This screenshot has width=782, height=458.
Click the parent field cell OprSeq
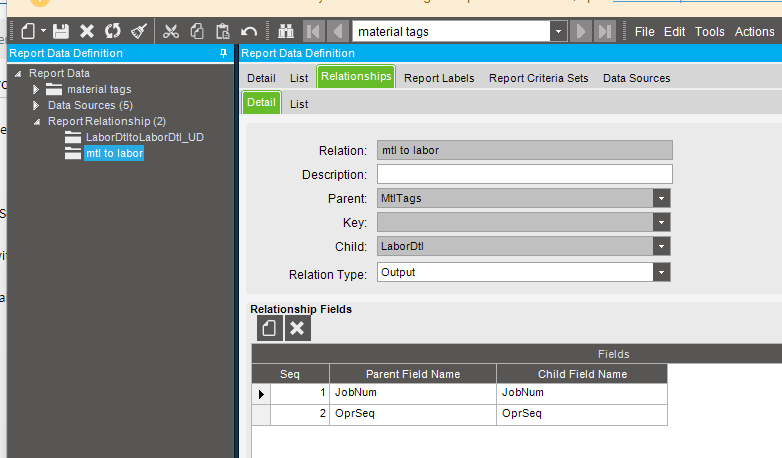point(413,414)
